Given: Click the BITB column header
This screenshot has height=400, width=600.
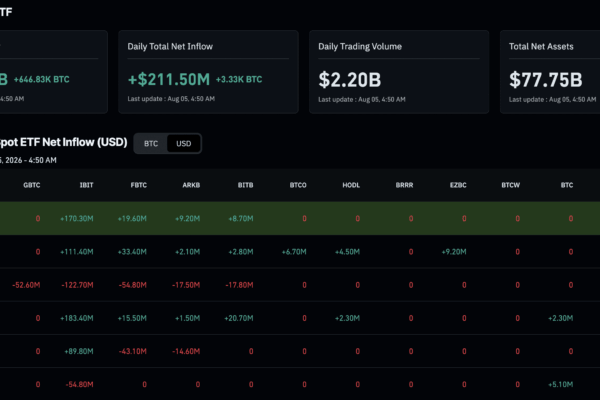Looking at the screenshot, I should 245,185.
